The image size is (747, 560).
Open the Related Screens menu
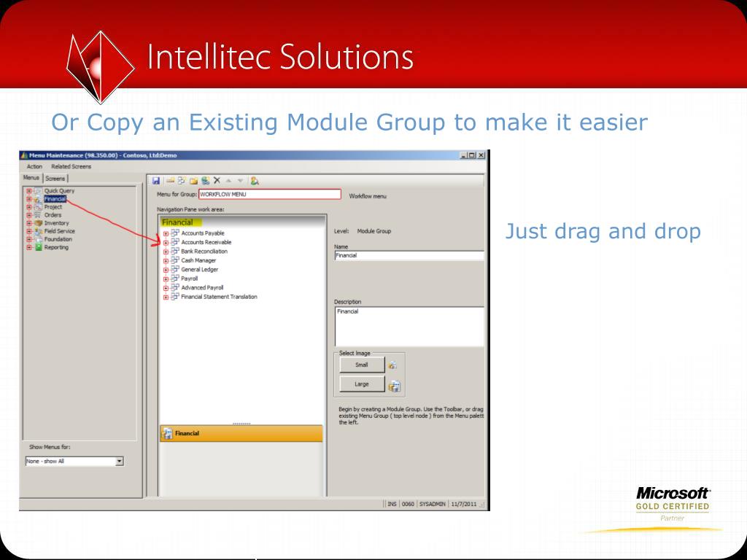point(71,167)
